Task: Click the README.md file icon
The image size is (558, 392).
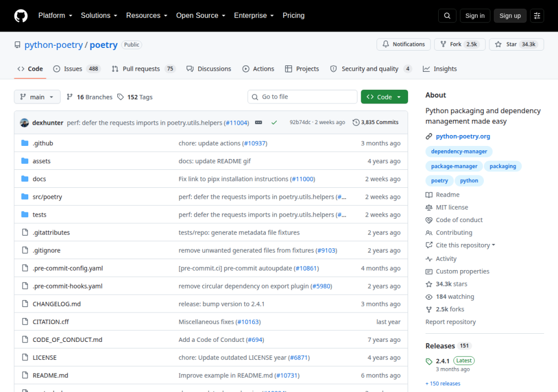Action: (25, 375)
